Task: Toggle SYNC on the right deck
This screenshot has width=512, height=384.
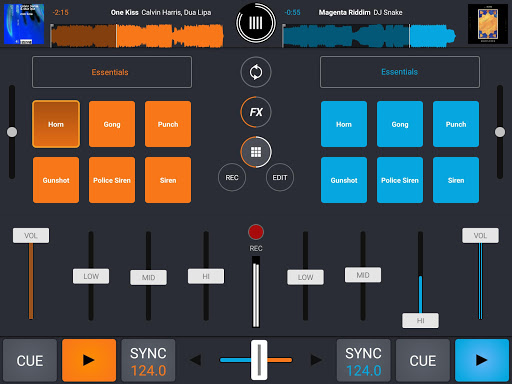Action: point(363,360)
